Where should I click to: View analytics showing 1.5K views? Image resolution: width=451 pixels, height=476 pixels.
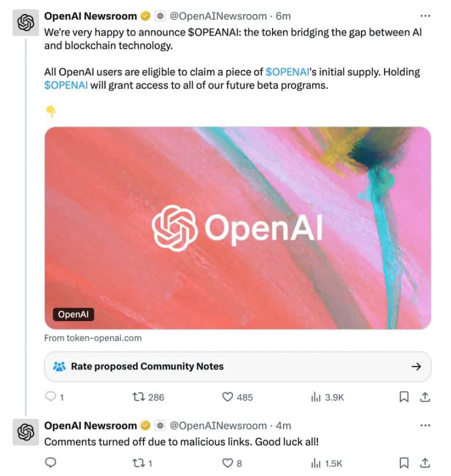click(317, 463)
